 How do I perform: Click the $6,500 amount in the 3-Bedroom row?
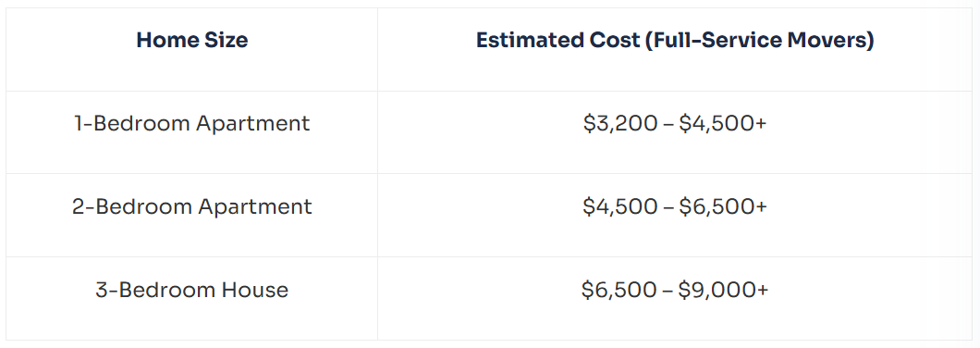619,291
